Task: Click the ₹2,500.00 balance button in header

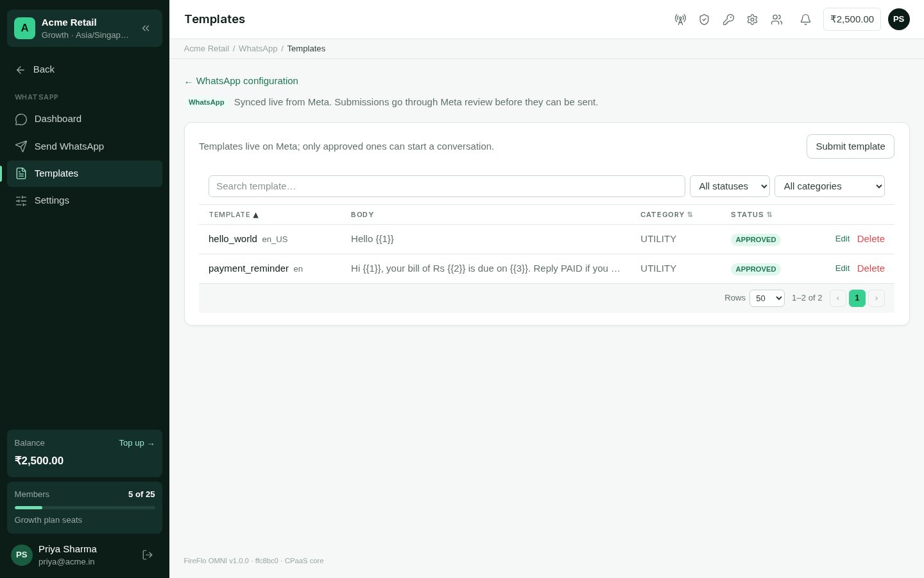Action: click(x=852, y=19)
